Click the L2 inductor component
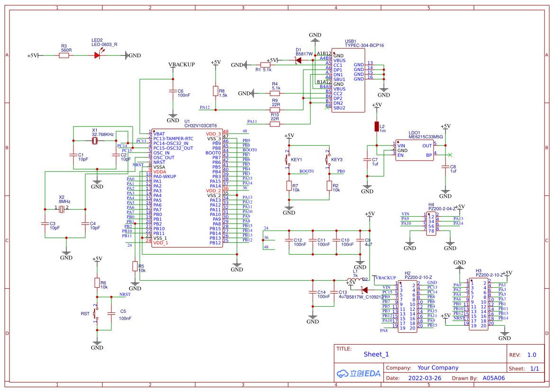Screen dimensions: 554x392 (377, 126)
